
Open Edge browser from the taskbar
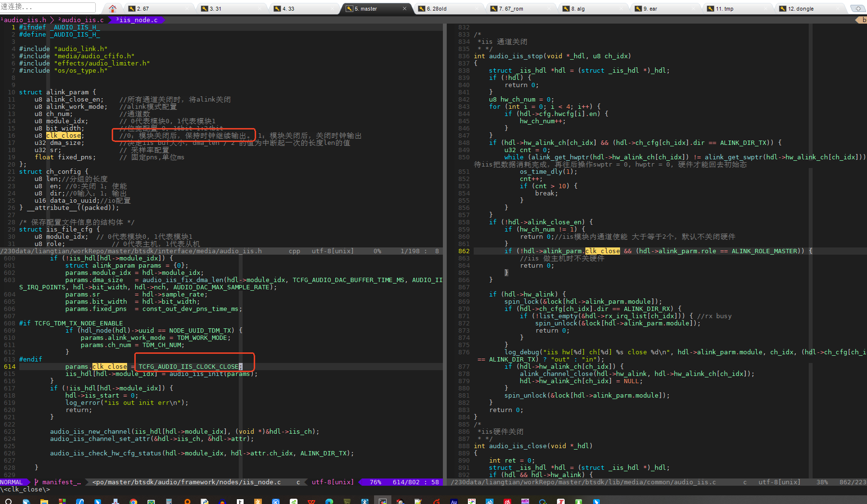(x=329, y=502)
